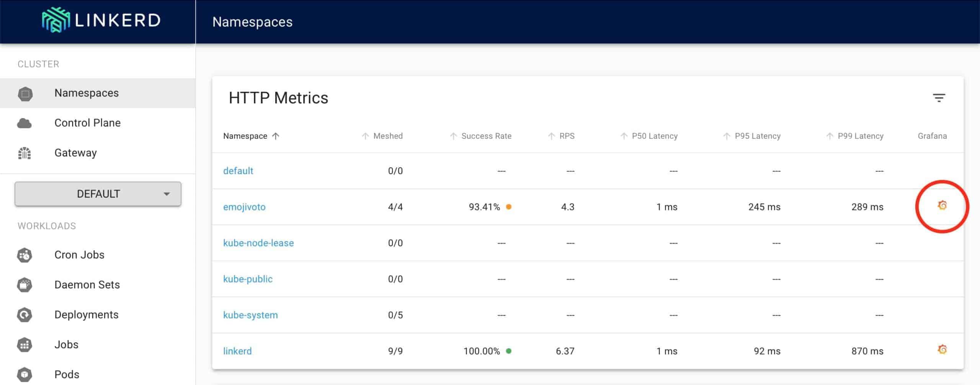Select Namespaces in the sidebar menu
This screenshot has width=980, height=385.
coord(87,93)
